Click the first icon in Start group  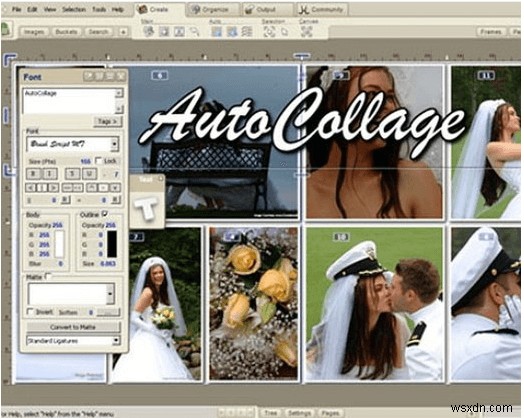click(x=148, y=32)
